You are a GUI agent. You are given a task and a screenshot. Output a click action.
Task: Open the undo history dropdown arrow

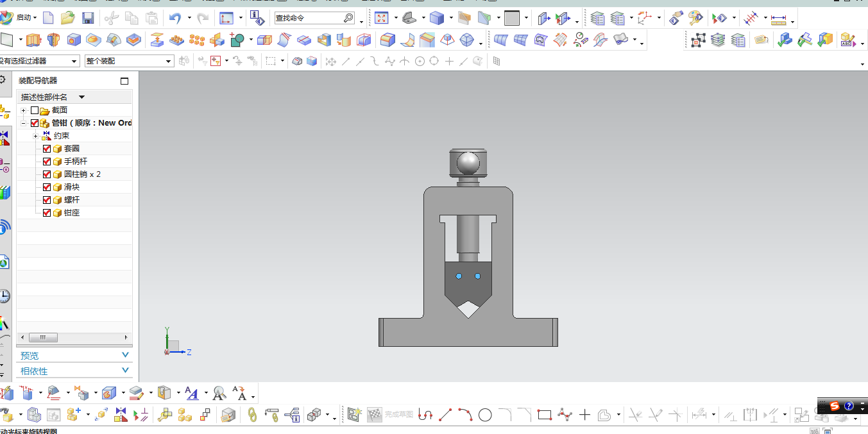[x=189, y=18]
